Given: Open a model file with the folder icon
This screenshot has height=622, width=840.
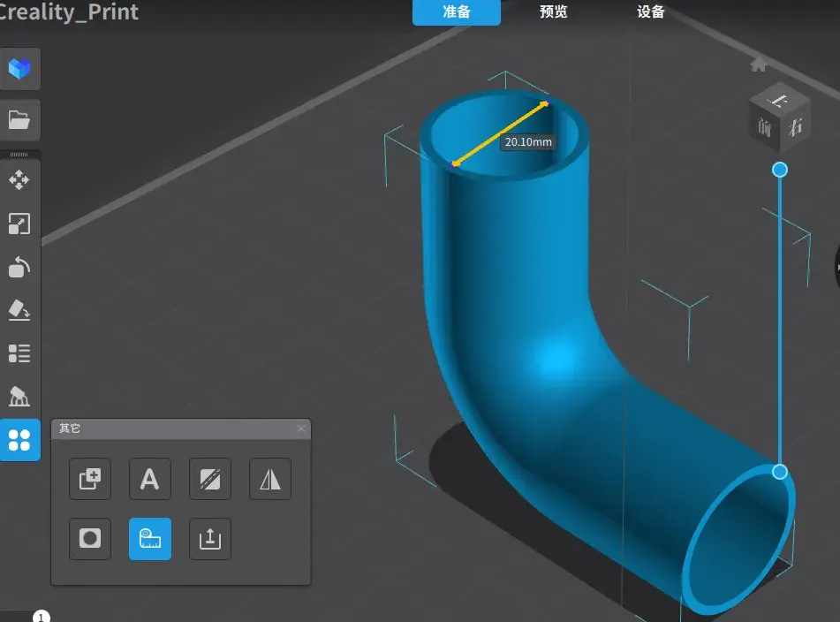Looking at the screenshot, I should click(x=19, y=119).
